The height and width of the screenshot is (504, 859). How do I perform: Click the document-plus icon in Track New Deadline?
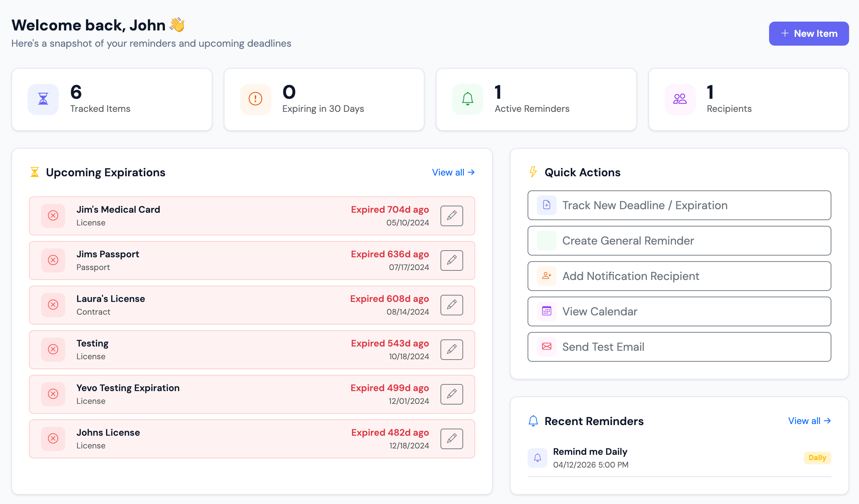pos(547,205)
